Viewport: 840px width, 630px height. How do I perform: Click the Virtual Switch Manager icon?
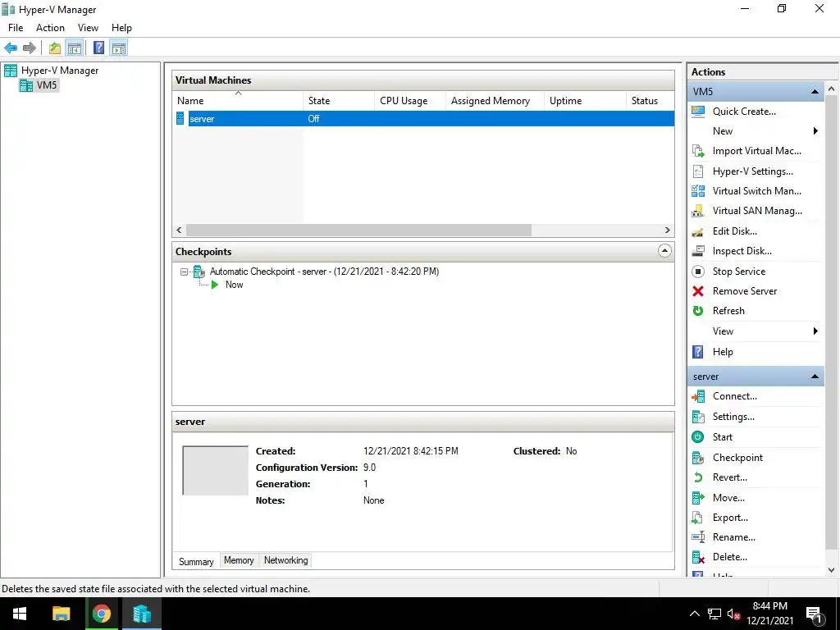click(x=698, y=190)
